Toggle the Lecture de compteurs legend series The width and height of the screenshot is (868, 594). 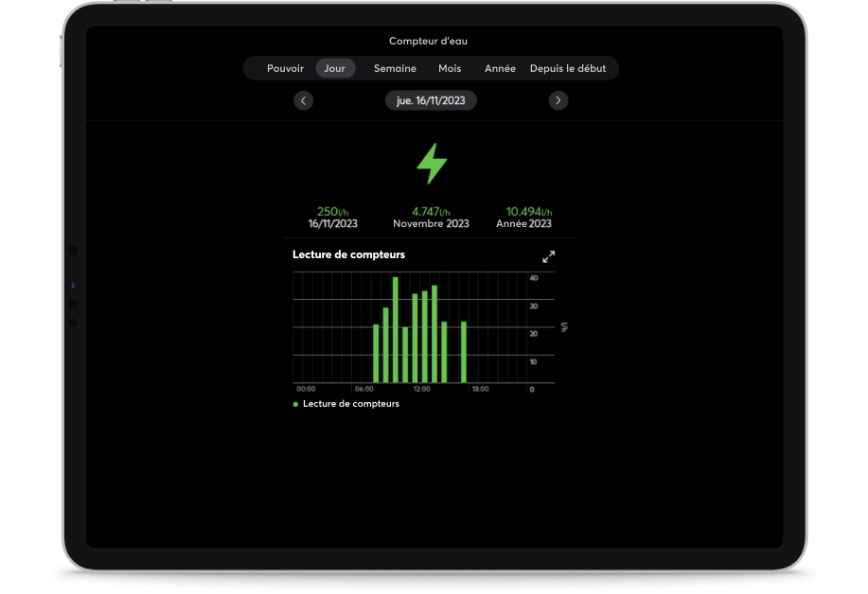pyautogui.click(x=350, y=404)
